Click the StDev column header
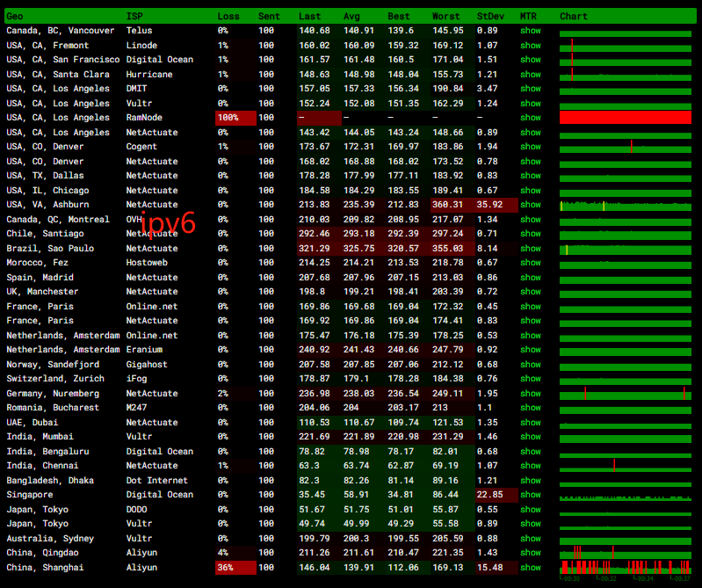Image resolution: width=702 pixels, height=588 pixels. pos(490,16)
